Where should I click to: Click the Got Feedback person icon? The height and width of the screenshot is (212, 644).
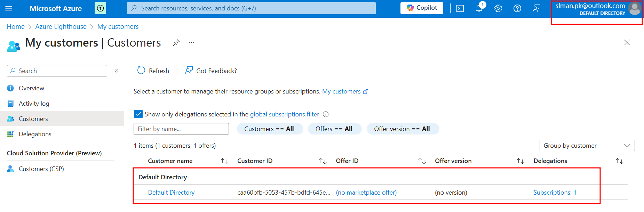(189, 71)
